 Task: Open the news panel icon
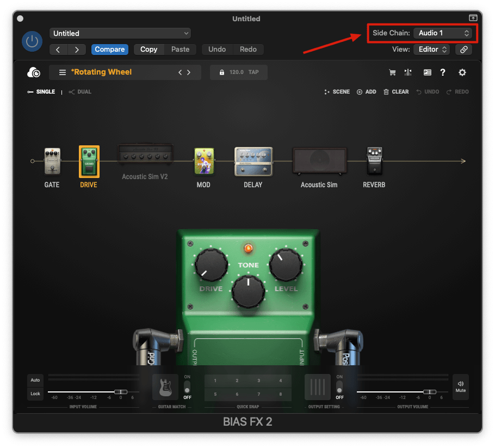click(427, 72)
